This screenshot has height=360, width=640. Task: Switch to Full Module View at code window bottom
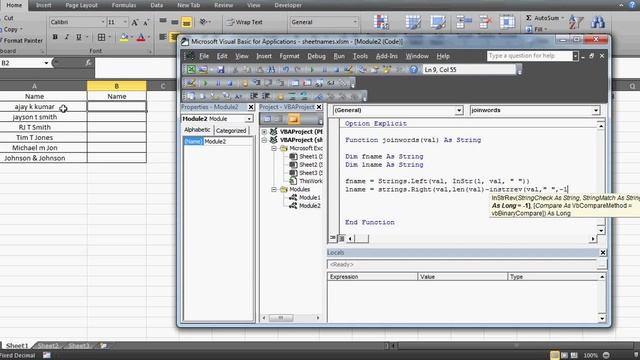342,238
